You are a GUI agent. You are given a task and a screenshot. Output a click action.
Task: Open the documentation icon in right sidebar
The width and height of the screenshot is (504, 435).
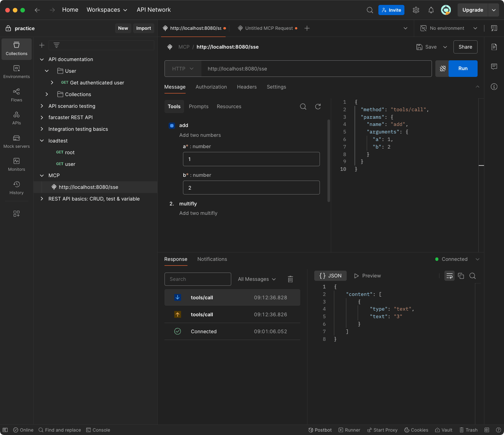(x=494, y=47)
